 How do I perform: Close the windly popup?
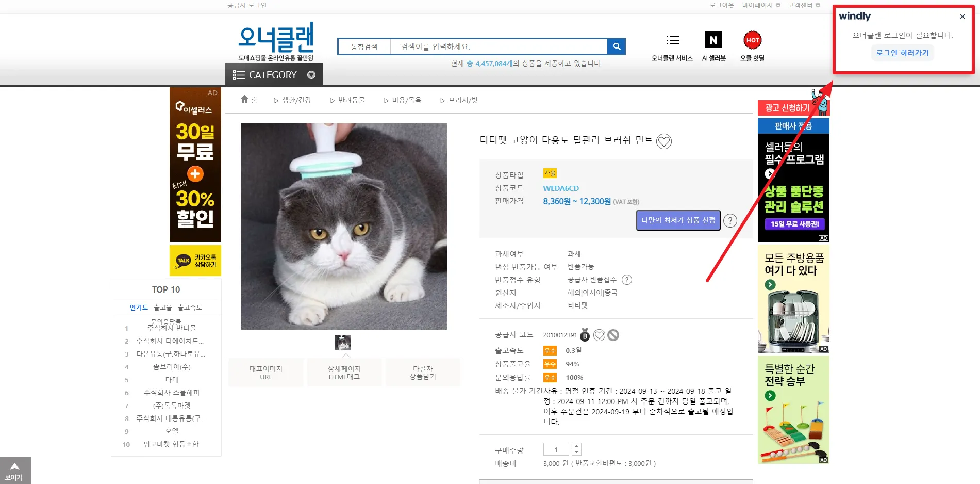[962, 17]
